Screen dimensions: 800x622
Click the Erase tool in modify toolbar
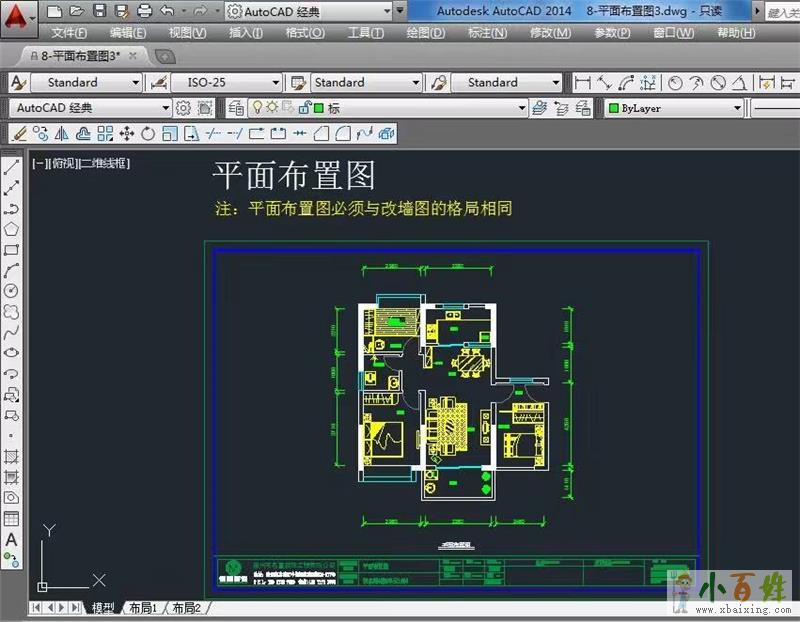coord(19,133)
